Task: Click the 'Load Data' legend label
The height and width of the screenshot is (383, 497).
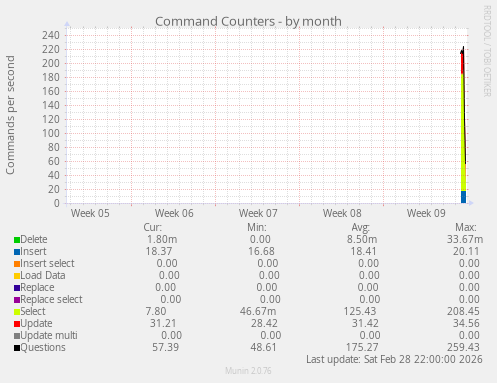Action: 43,275
